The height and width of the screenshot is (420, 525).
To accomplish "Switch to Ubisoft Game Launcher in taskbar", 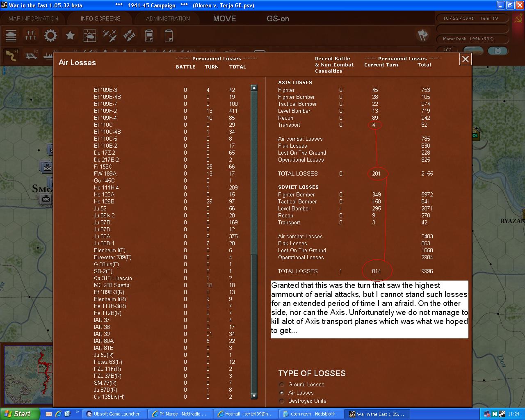I will (114, 414).
